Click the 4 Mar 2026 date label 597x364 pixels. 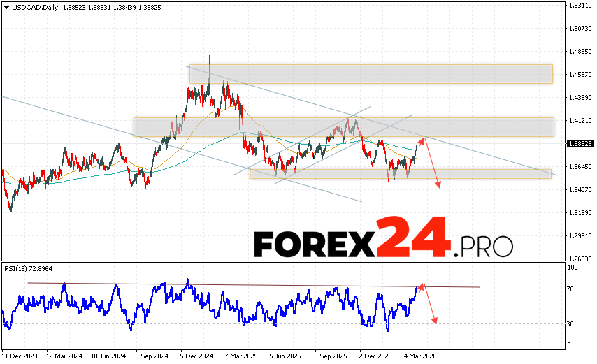421,355
